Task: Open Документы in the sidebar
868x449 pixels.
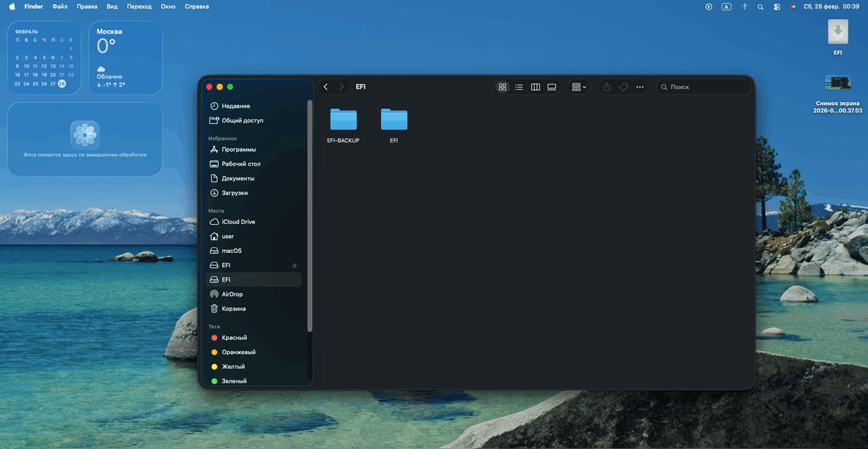Action: 254,178
